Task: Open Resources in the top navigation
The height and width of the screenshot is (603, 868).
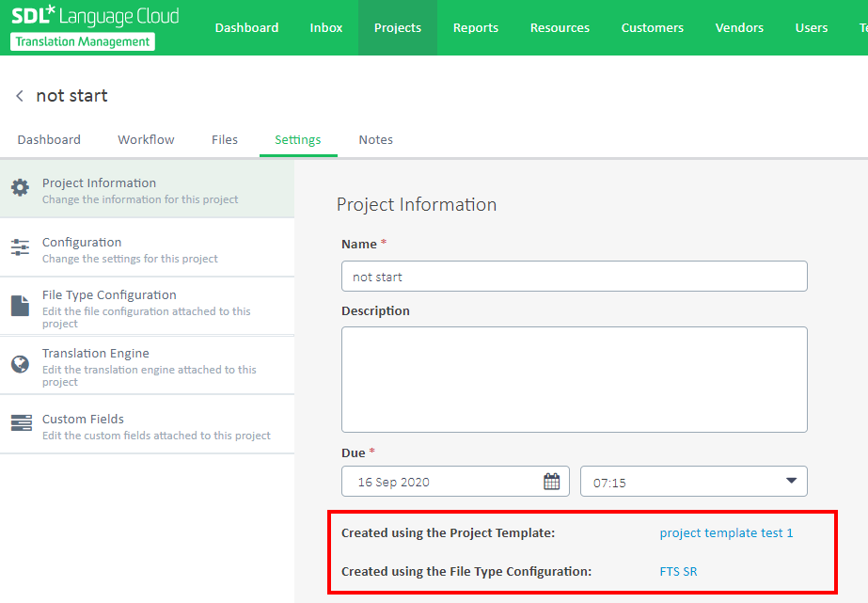Action: (560, 27)
